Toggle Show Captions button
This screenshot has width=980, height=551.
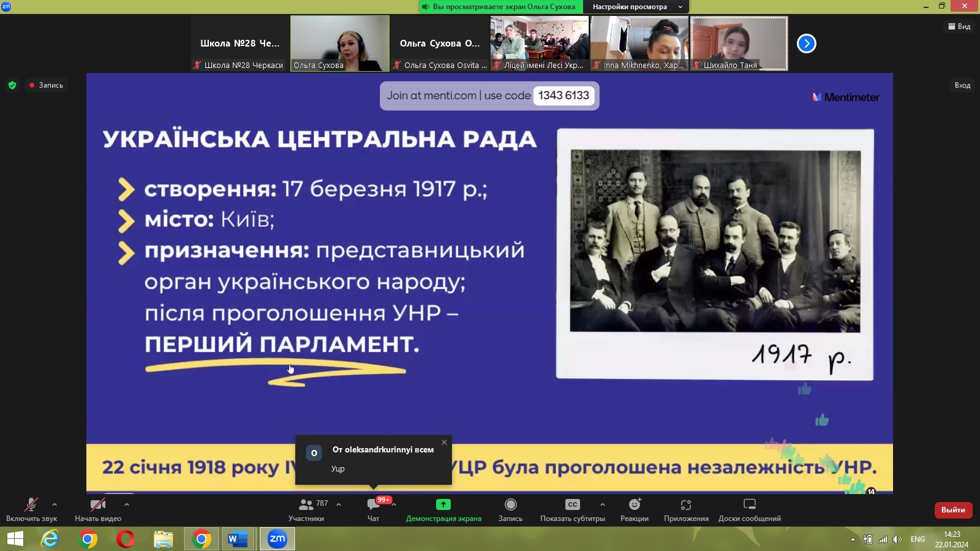click(572, 509)
